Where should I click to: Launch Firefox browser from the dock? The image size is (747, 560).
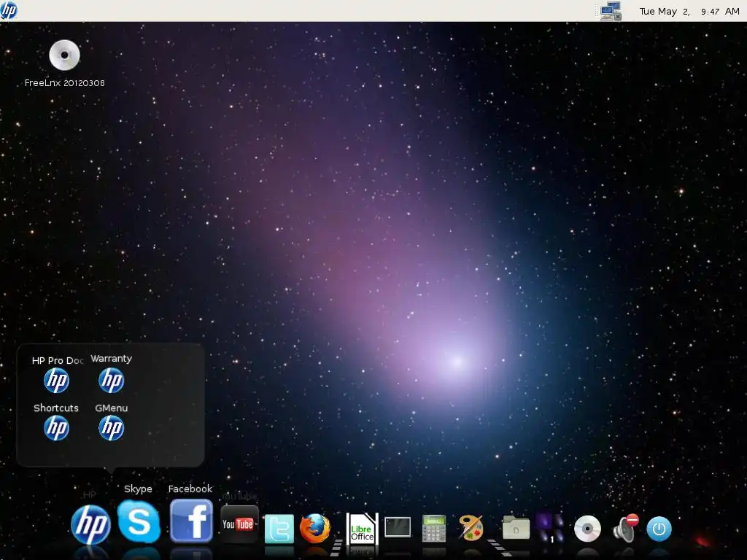click(315, 529)
